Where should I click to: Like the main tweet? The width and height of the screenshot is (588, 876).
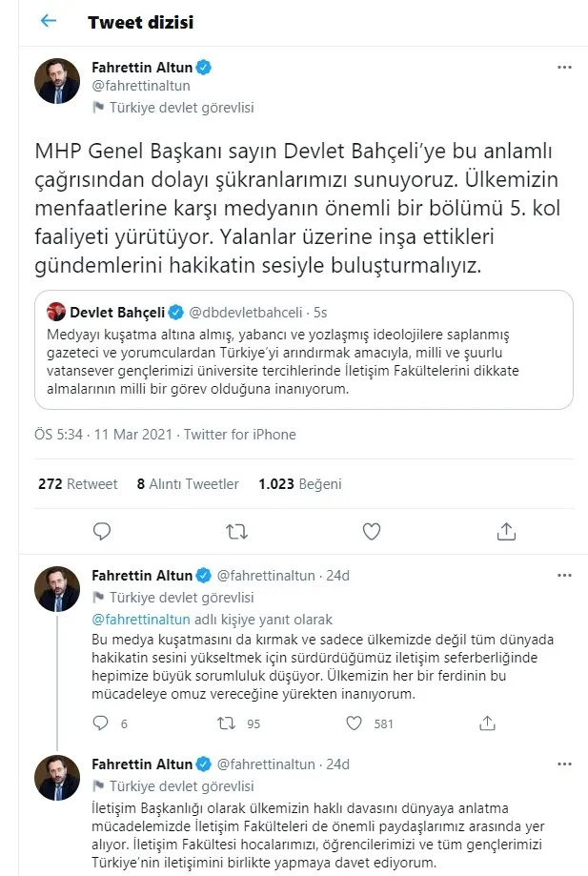click(x=371, y=531)
